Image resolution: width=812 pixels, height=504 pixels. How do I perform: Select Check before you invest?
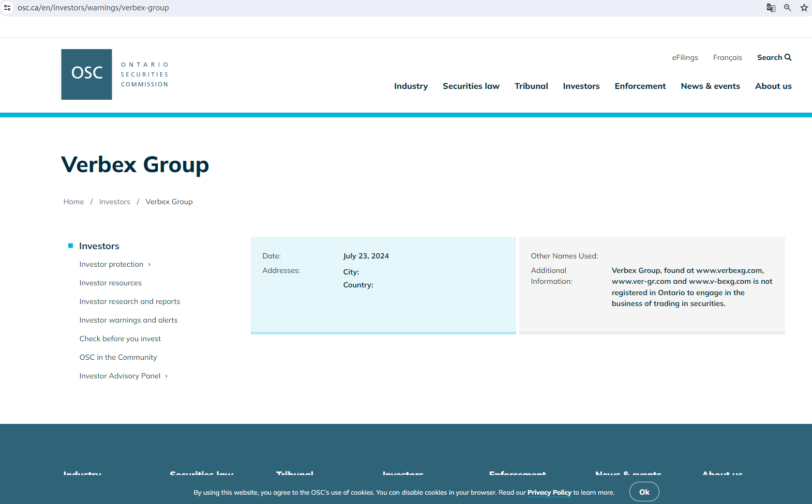click(x=120, y=339)
